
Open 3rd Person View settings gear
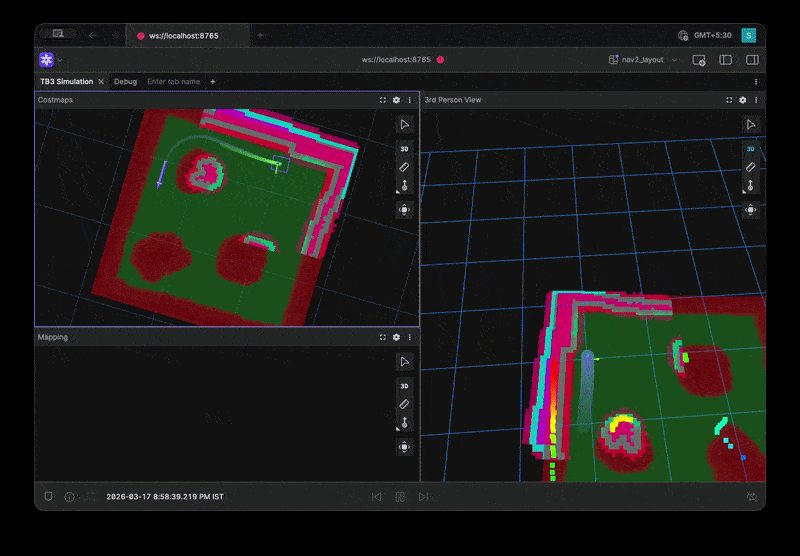coord(742,100)
